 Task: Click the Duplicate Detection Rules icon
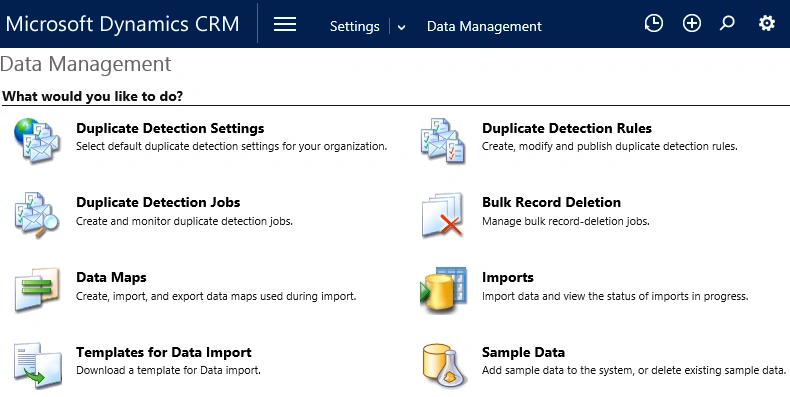pyautogui.click(x=443, y=141)
